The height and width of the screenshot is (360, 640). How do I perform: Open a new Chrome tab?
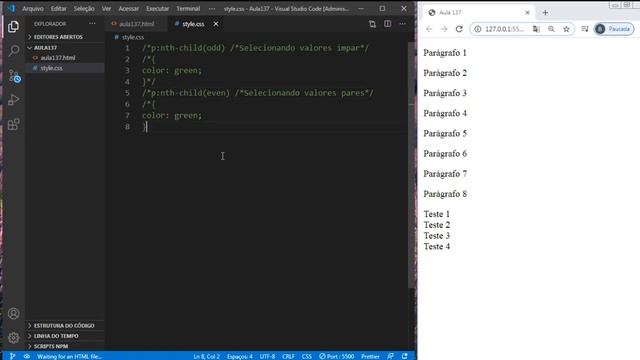click(x=545, y=13)
